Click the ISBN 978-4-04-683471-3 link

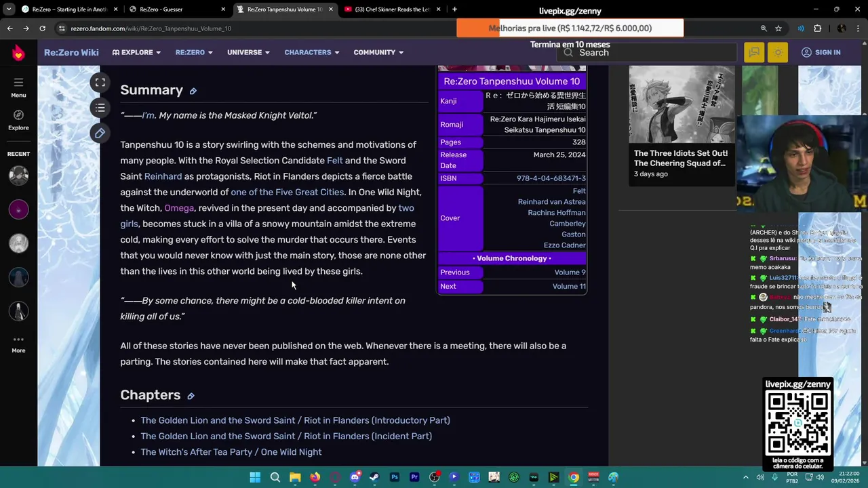(551, 178)
